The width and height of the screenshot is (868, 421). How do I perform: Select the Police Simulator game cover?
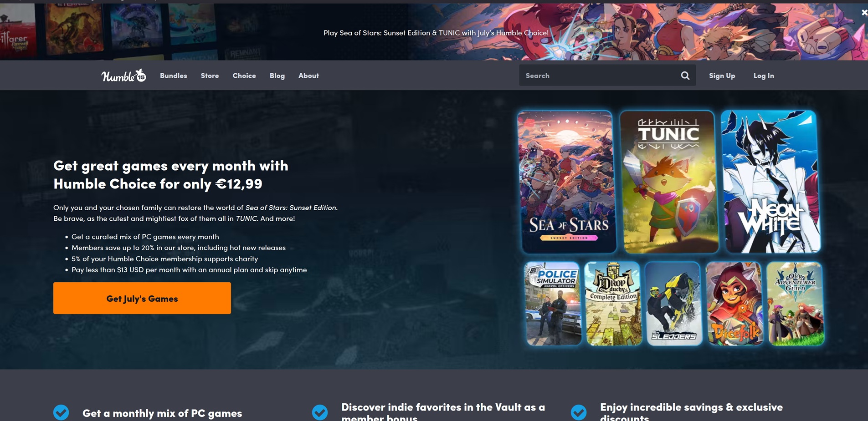point(553,304)
